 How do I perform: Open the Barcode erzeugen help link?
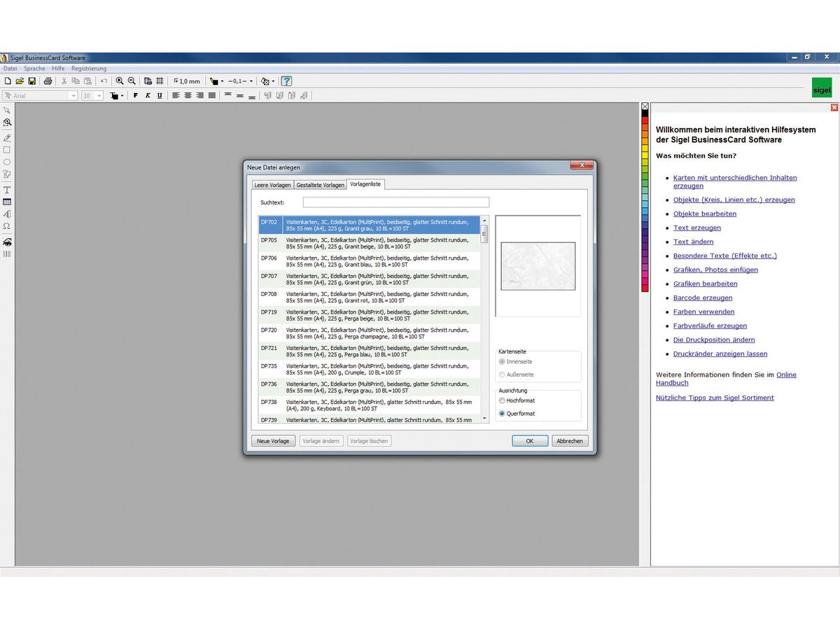[x=701, y=297]
